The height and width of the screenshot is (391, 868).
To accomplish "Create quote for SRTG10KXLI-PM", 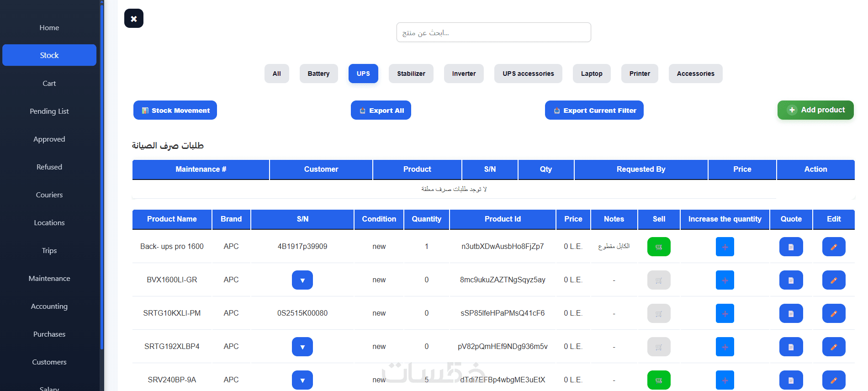I will (791, 313).
